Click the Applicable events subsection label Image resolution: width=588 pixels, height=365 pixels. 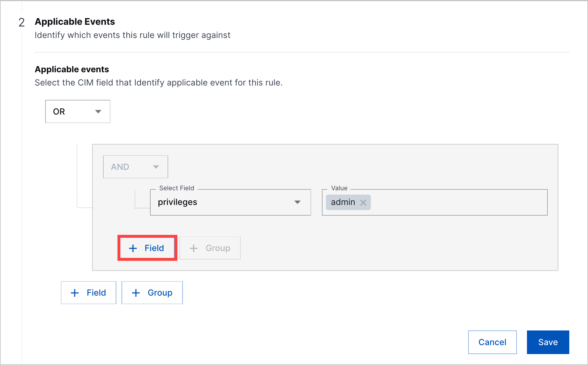pos(72,69)
